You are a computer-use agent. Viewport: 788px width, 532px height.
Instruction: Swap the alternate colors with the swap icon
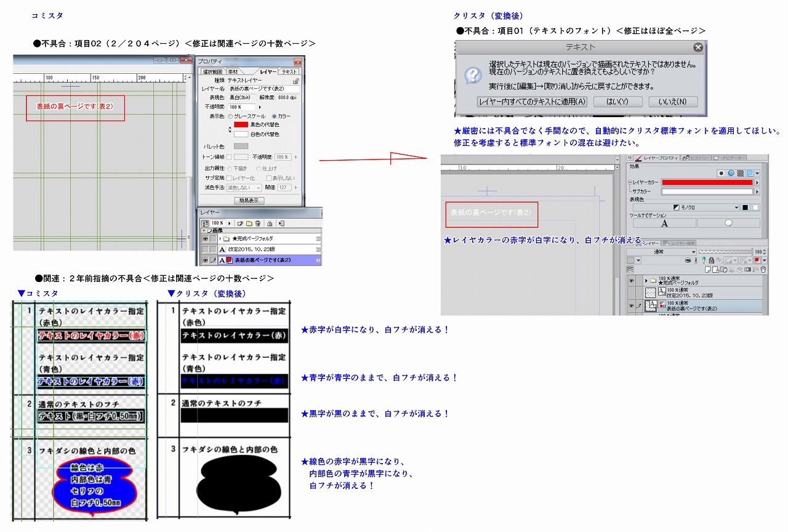[x=230, y=129]
